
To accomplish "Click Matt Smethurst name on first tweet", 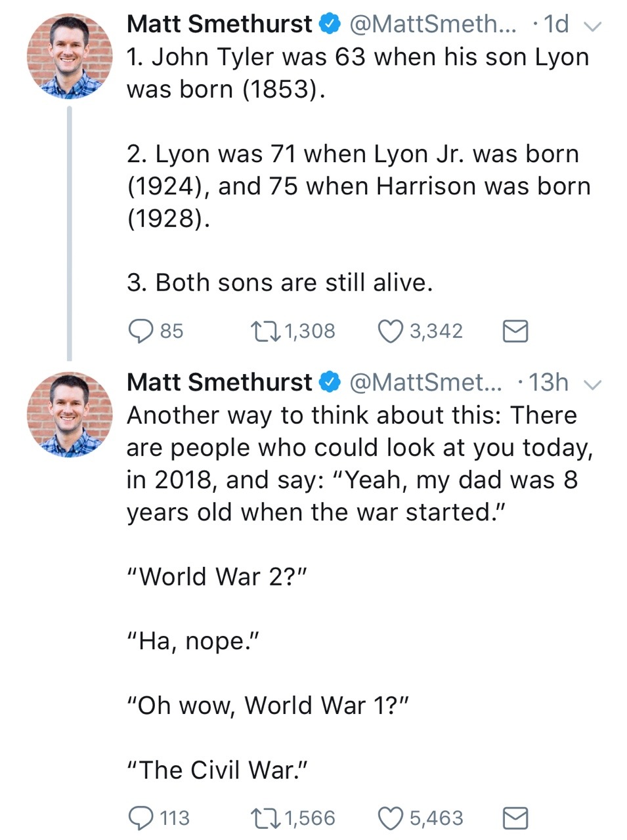I will 219,24.
